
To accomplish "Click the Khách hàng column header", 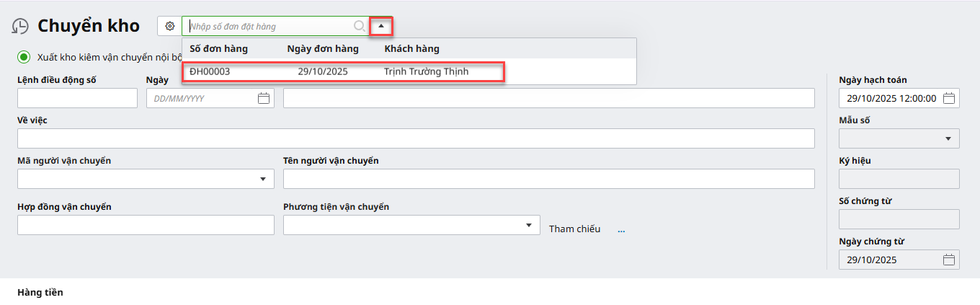I will click(x=411, y=49).
